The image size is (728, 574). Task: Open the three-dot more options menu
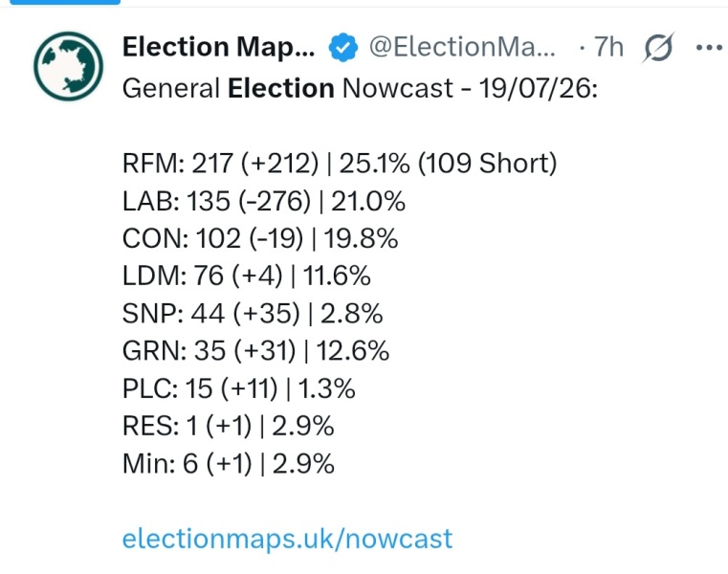(710, 48)
